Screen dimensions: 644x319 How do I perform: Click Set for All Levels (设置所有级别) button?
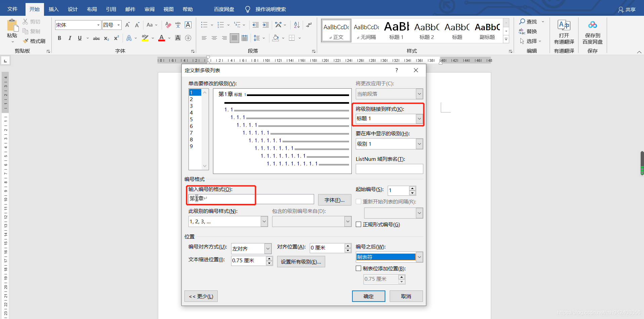click(301, 262)
